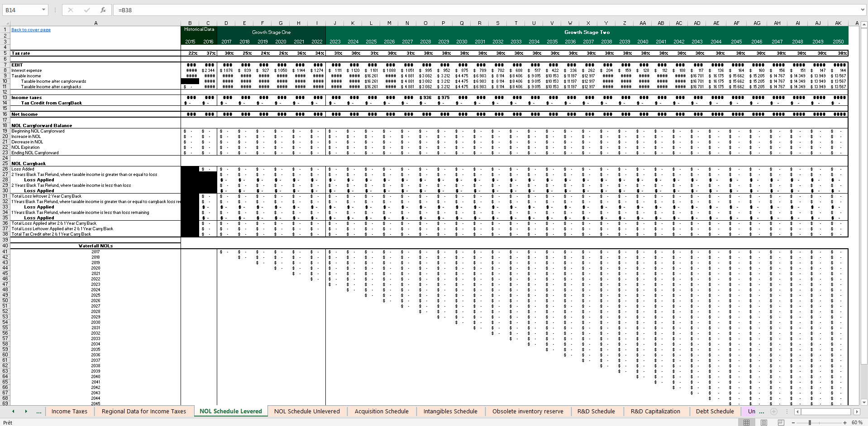Select the Debt Schedule tab
Image resolution: width=868 pixels, height=426 pixels.
[x=715, y=411]
